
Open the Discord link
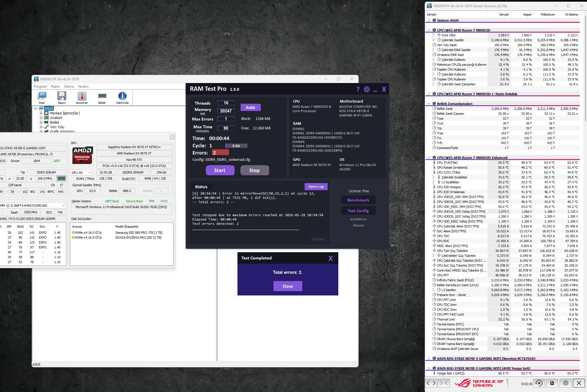tap(358, 225)
